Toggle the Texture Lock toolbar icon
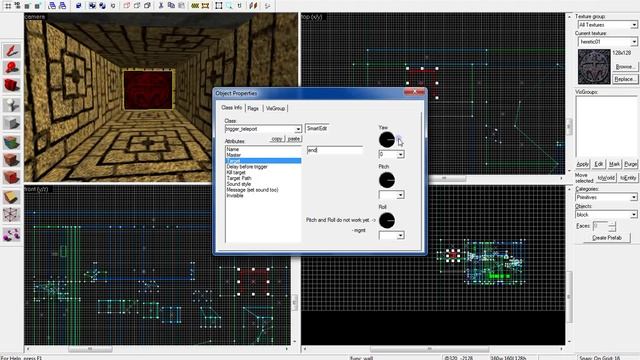The width and height of the screenshot is (640, 360). (x=240, y=5)
